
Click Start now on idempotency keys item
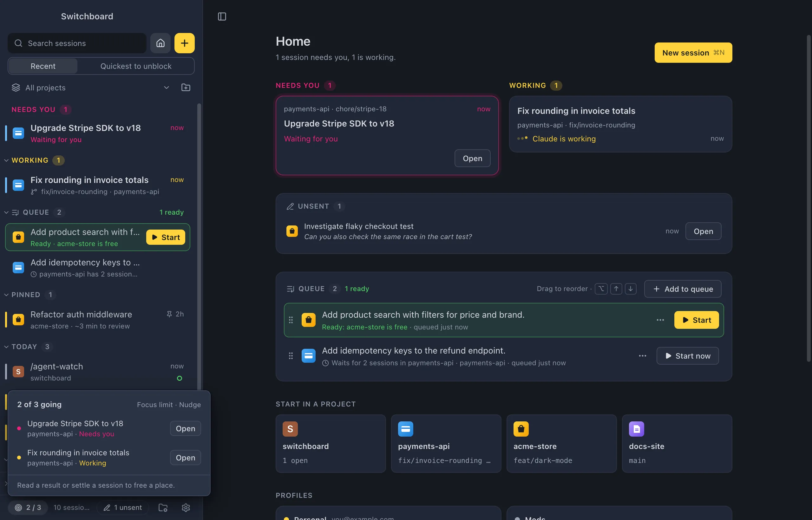(x=687, y=356)
